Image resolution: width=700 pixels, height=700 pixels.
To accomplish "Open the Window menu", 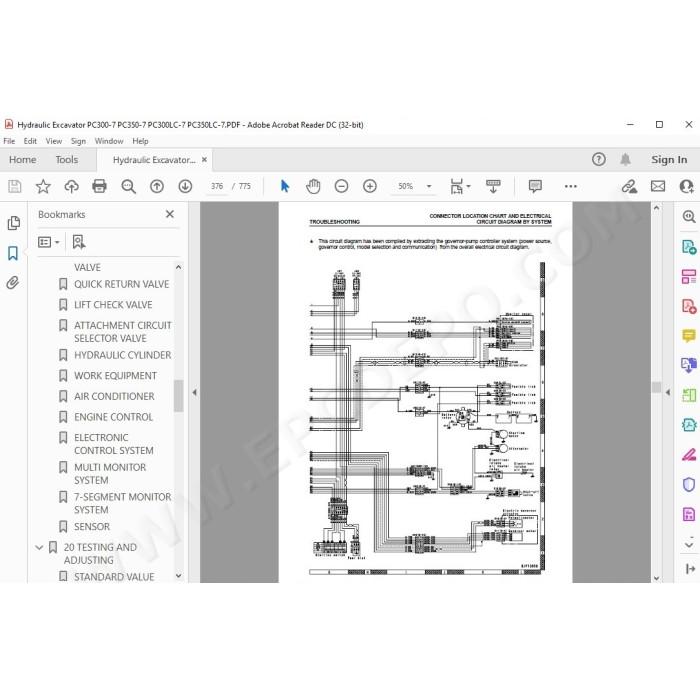I will 108,141.
